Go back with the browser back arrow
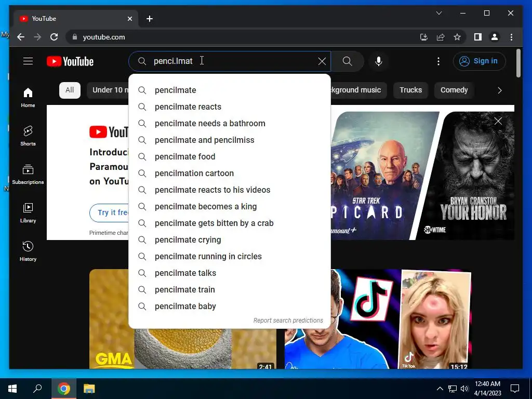532x399 pixels. coord(21,37)
